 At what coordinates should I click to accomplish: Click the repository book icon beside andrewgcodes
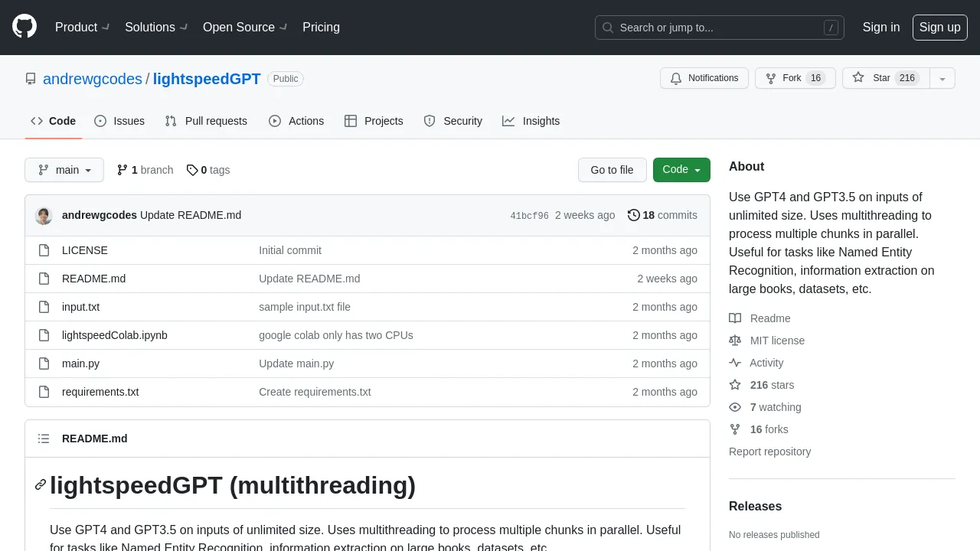(31, 79)
